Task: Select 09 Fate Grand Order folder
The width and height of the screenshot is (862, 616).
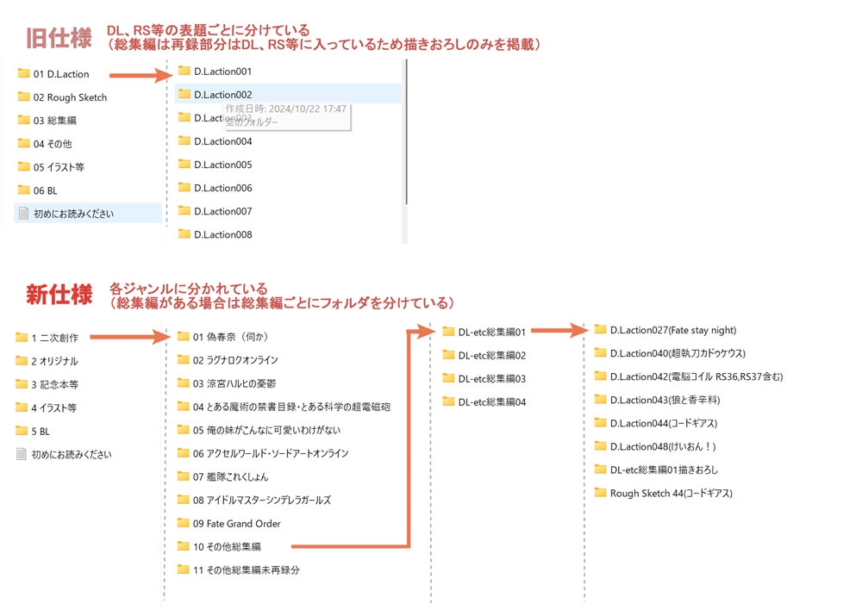Action: [229, 523]
